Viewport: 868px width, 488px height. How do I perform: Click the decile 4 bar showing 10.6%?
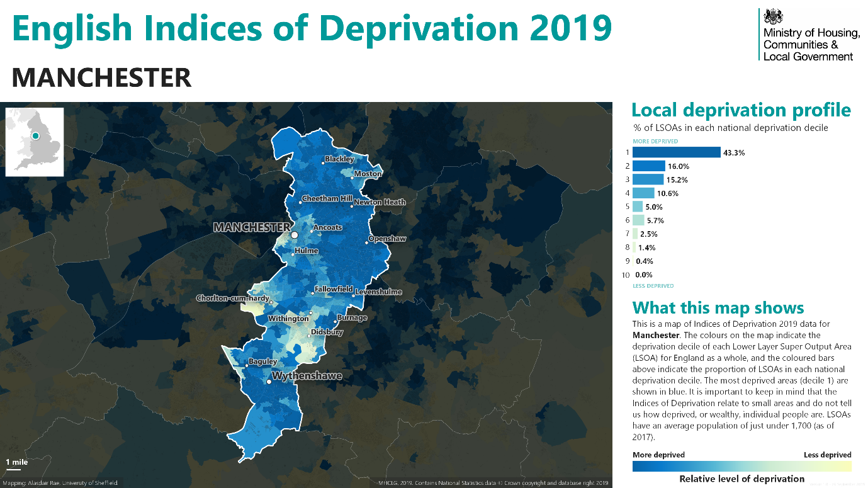point(643,193)
